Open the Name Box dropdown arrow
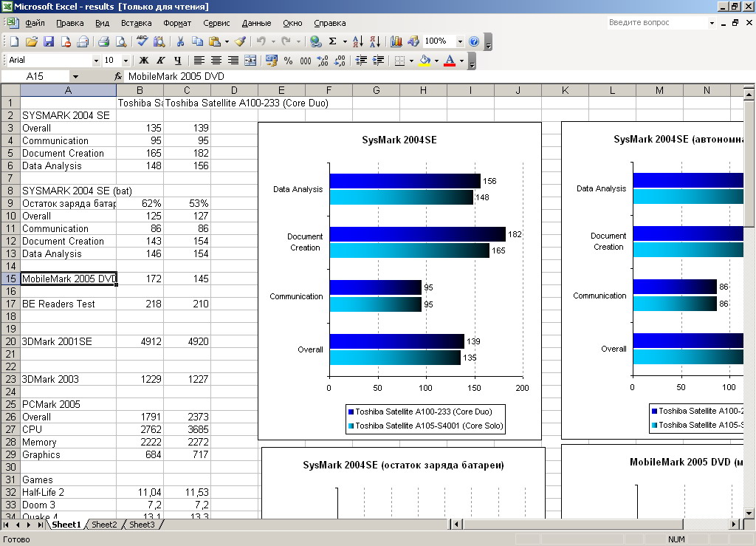 tap(75, 76)
